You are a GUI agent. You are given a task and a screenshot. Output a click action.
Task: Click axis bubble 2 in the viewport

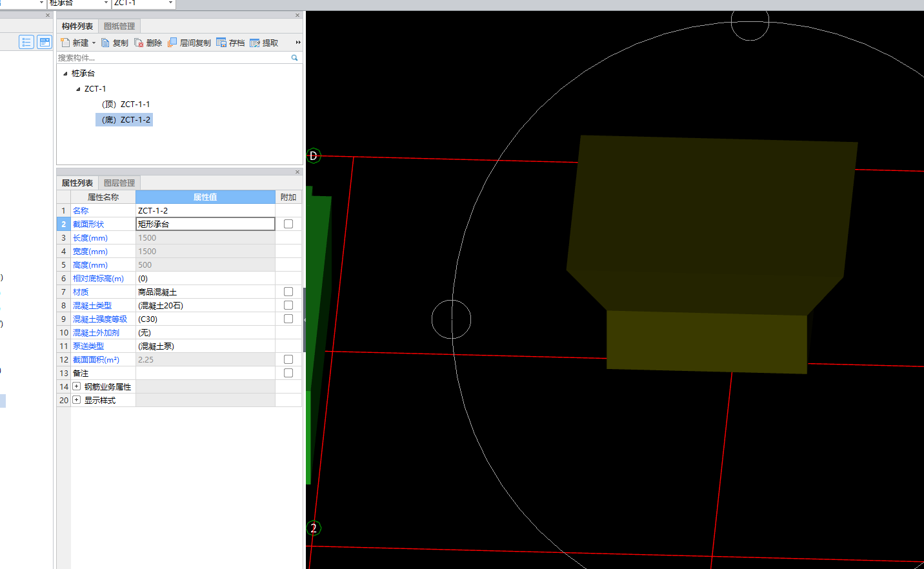(314, 528)
